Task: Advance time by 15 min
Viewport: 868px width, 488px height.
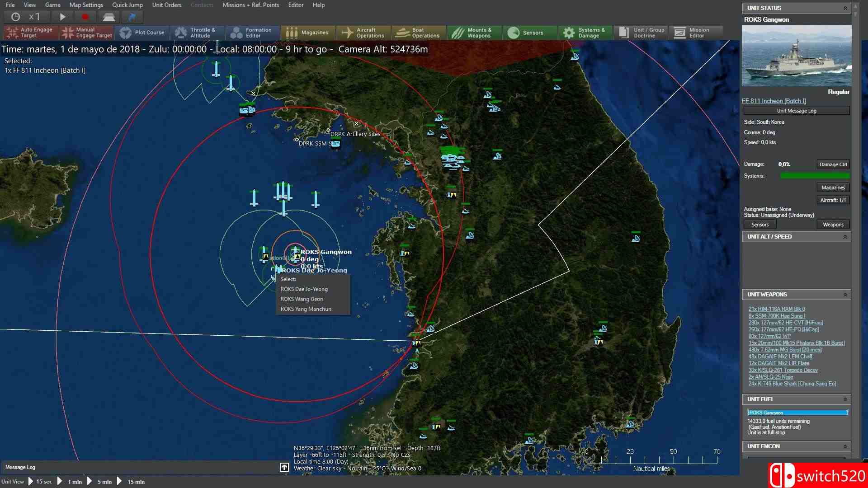Action: 135,482
